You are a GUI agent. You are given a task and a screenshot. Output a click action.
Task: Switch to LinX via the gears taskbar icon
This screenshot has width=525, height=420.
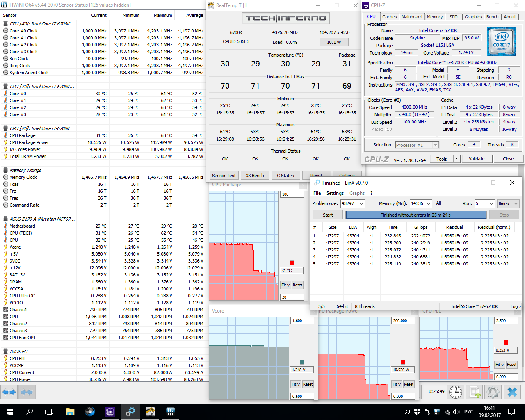pos(130,412)
